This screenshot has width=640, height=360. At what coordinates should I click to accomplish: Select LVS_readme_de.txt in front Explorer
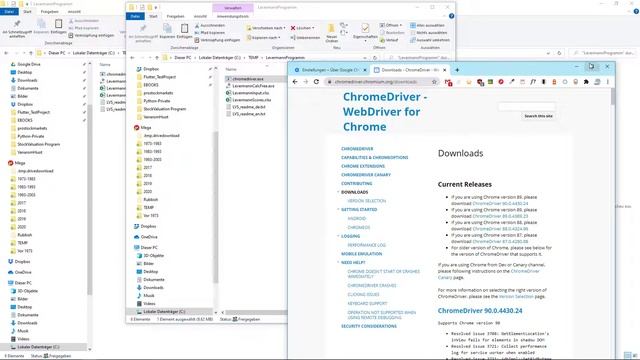click(246, 107)
